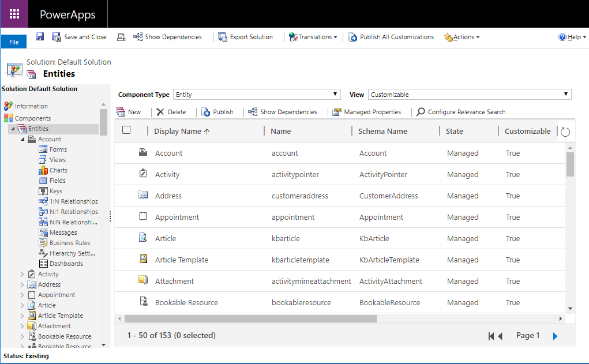This screenshot has width=589, height=364.
Task: Click the panel splitter grip handle
Action: [110, 216]
